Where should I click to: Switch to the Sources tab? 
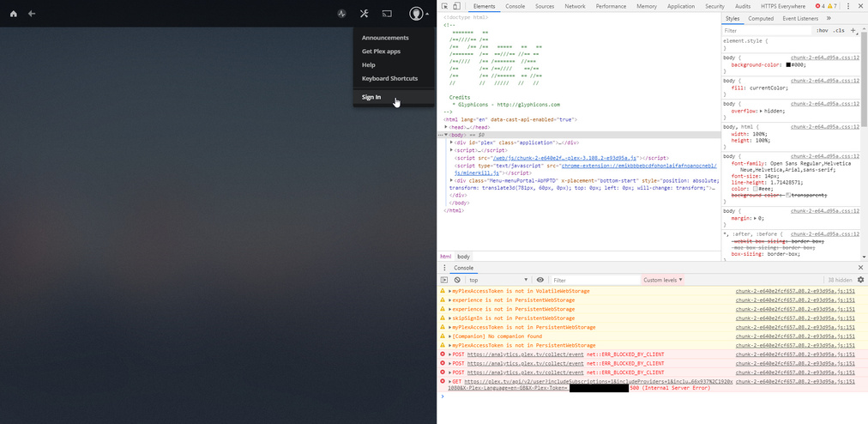pos(545,6)
